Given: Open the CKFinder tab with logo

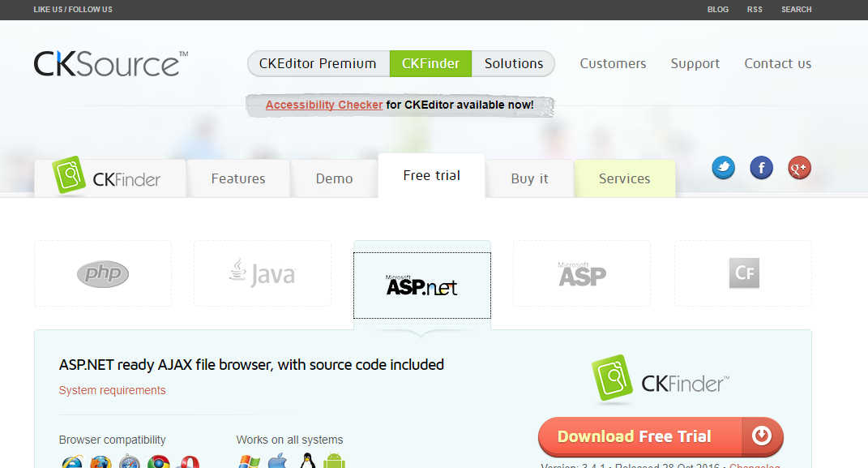Looking at the screenshot, I should (110, 178).
